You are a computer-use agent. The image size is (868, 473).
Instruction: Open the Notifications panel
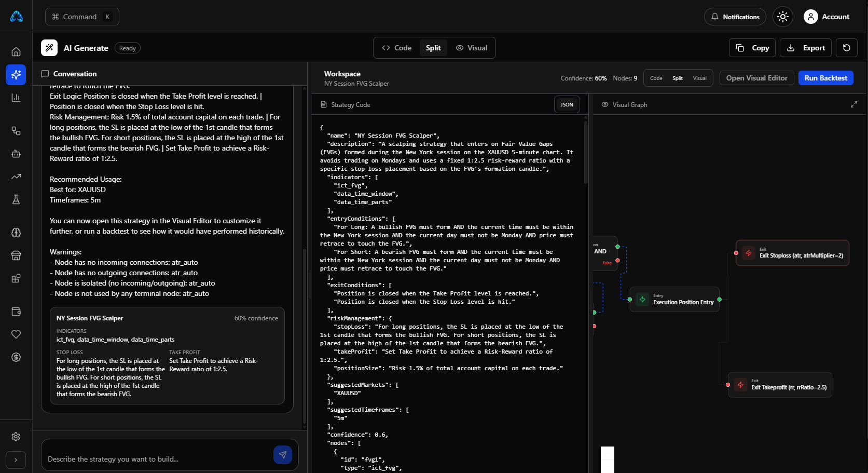(735, 17)
